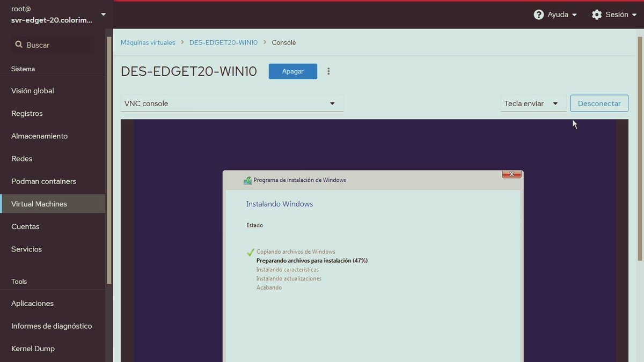Open Visión global in sidebar
Viewport: 644px width, 362px height.
click(x=53, y=91)
